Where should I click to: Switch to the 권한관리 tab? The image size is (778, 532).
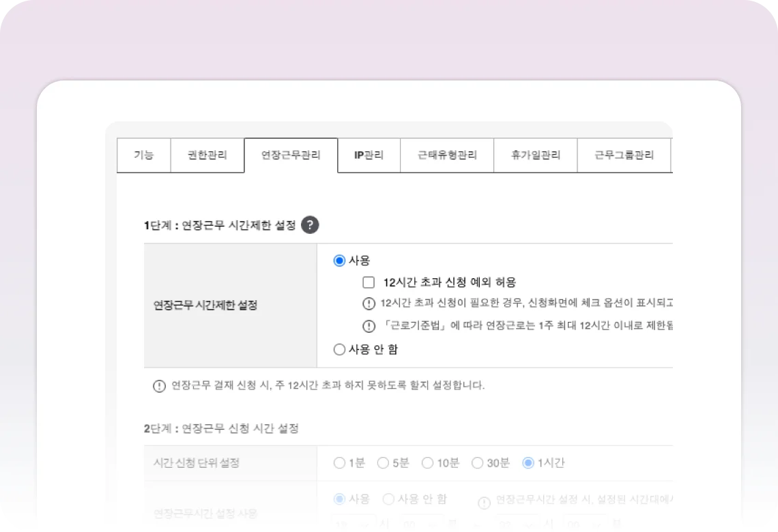[x=207, y=155]
